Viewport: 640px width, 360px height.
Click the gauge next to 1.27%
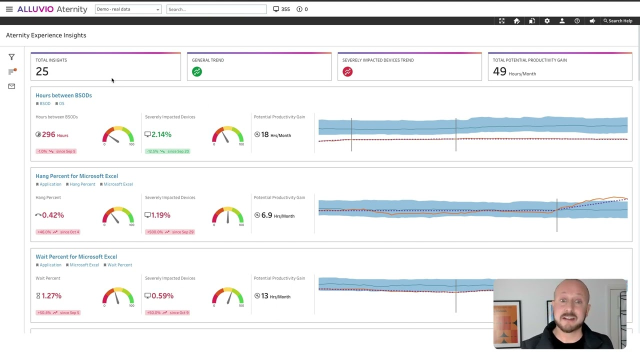tap(118, 297)
